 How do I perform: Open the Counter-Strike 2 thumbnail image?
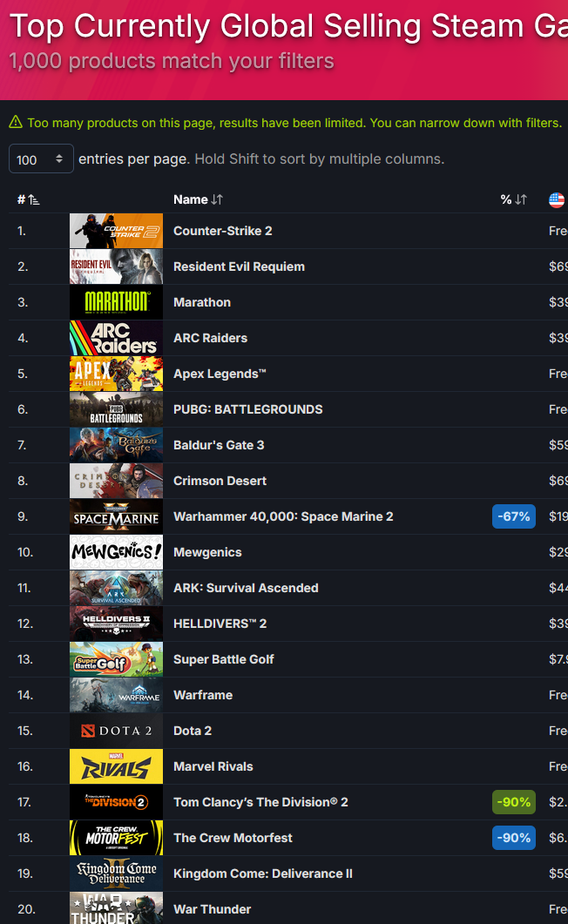[x=116, y=231]
